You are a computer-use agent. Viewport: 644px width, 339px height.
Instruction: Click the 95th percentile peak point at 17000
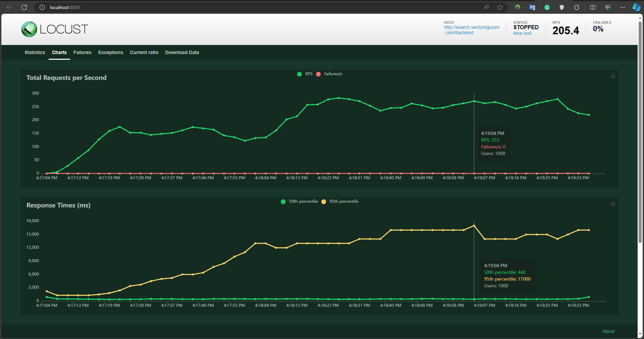(x=474, y=226)
